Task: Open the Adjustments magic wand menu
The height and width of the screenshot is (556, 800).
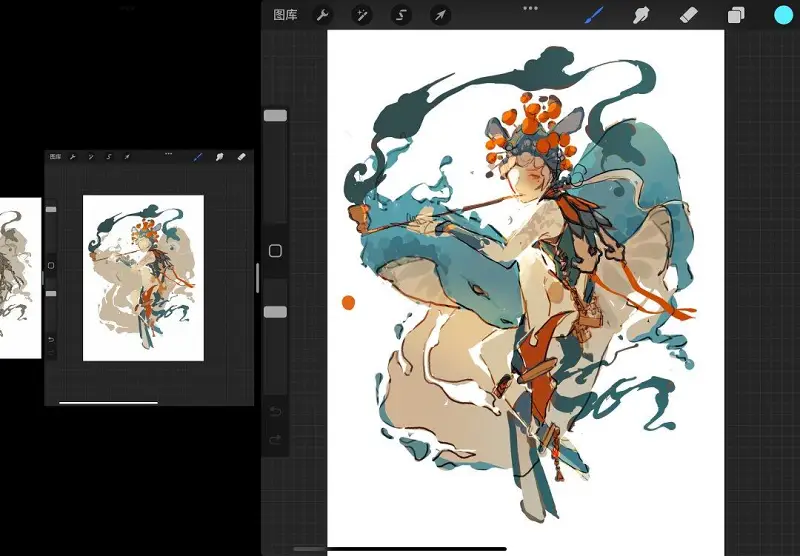Action: pyautogui.click(x=362, y=15)
